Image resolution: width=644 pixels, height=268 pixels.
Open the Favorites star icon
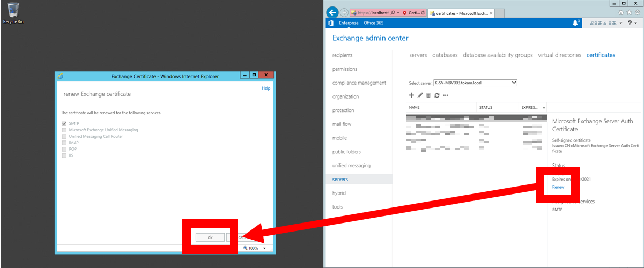click(x=628, y=12)
